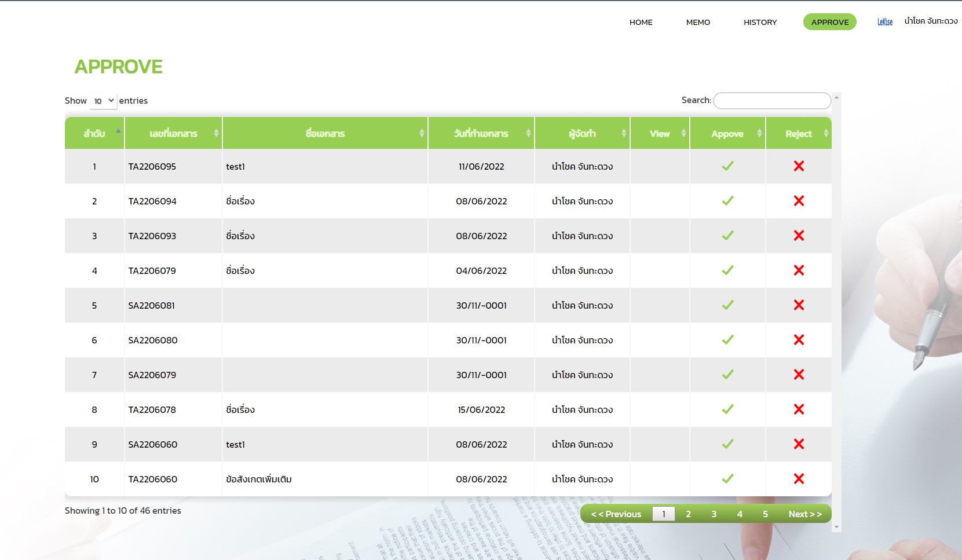
Task: Approve document TA2206079 in row 4
Action: (x=727, y=270)
